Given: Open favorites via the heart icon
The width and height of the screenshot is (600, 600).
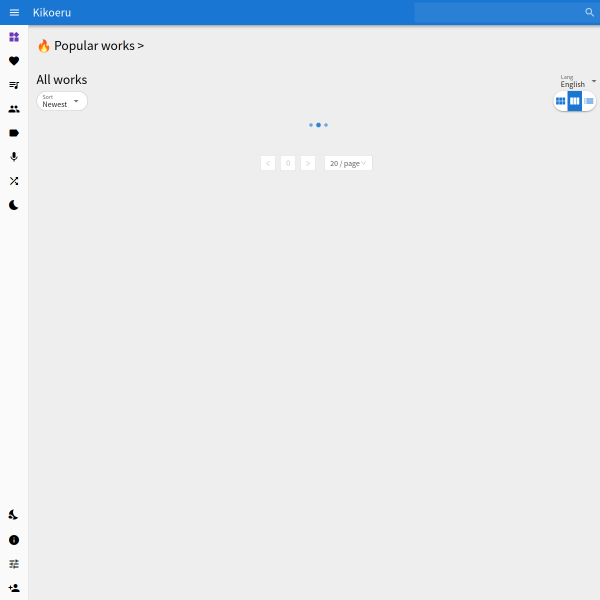Looking at the screenshot, I should point(14,61).
